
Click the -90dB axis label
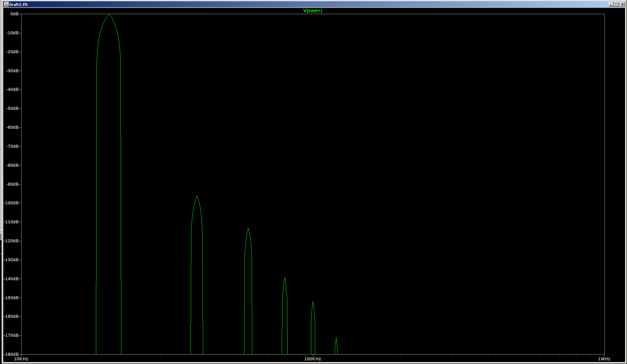[x=12, y=184]
